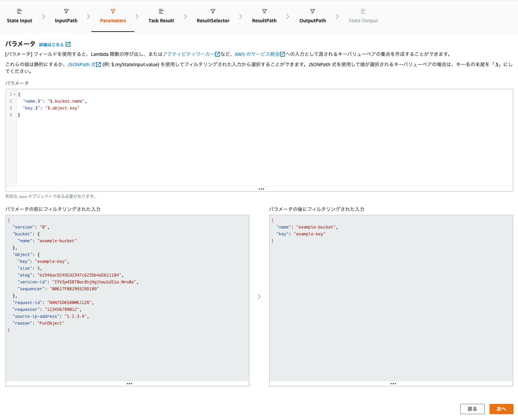Click the ResultPath filter icon
518x420 pixels.
(264, 11)
